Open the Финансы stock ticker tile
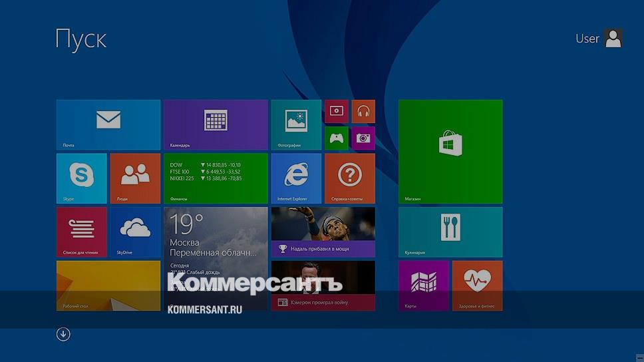This screenshot has height=362, width=644. [x=216, y=178]
